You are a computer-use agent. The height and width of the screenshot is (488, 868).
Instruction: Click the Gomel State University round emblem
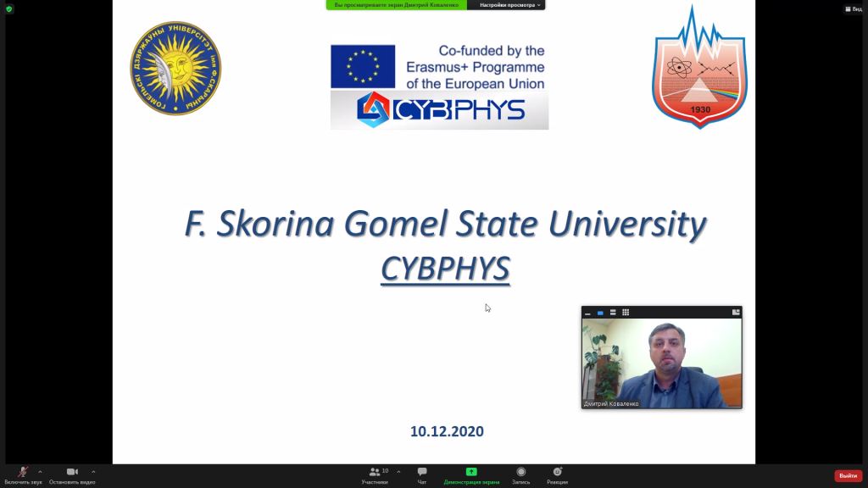tap(175, 69)
